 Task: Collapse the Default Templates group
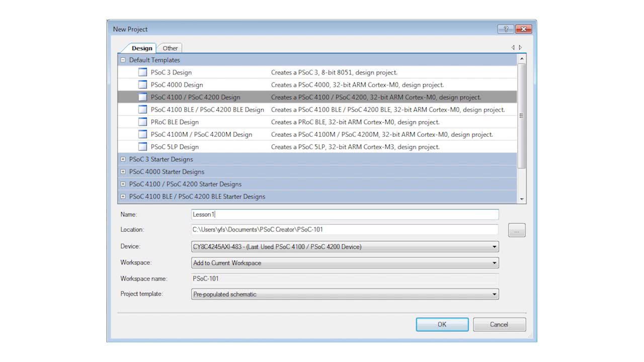pos(123,60)
